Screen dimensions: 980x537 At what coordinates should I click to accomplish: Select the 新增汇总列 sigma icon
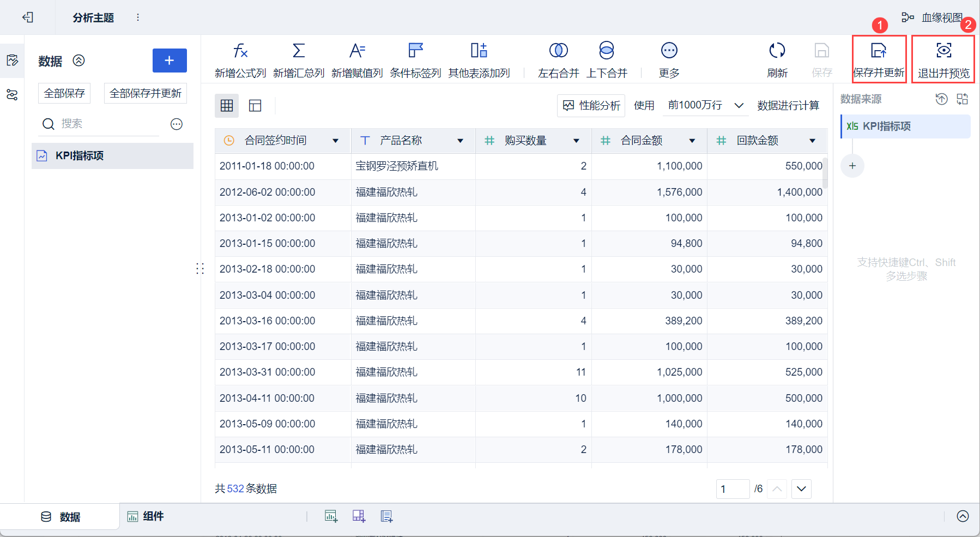[x=298, y=51]
